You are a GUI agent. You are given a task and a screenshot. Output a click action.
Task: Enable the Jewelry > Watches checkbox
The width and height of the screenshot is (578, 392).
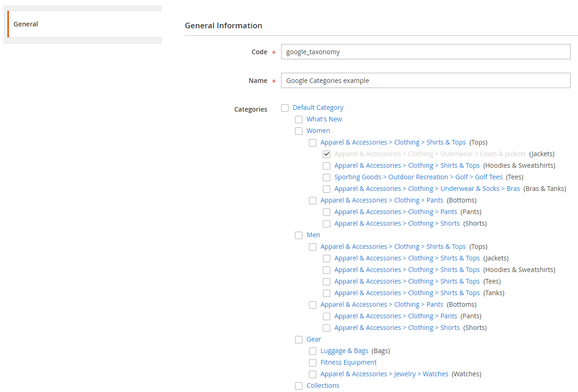[x=313, y=374]
